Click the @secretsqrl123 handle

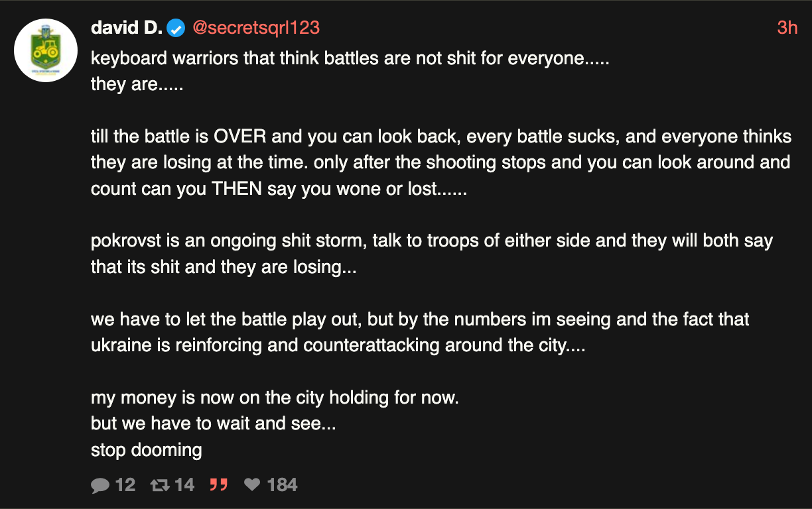(256, 28)
